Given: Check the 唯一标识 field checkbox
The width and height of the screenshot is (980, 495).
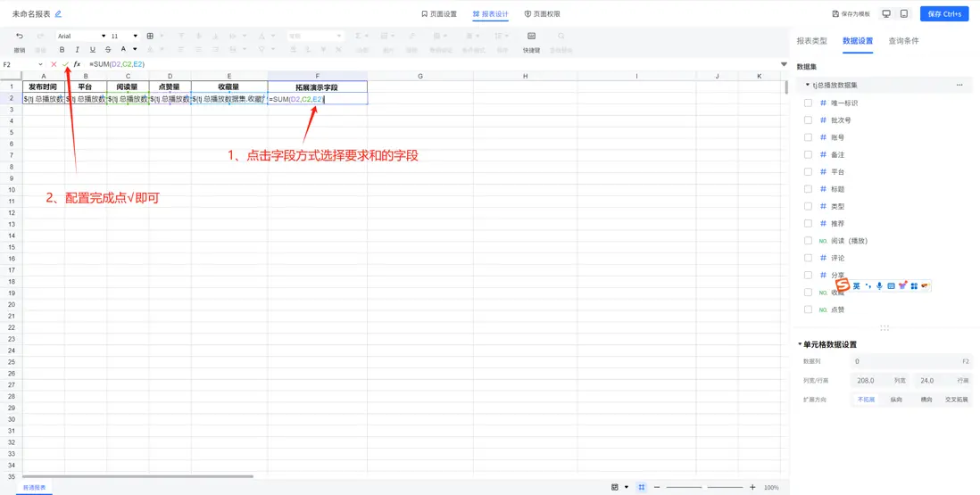Looking at the screenshot, I should point(808,103).
